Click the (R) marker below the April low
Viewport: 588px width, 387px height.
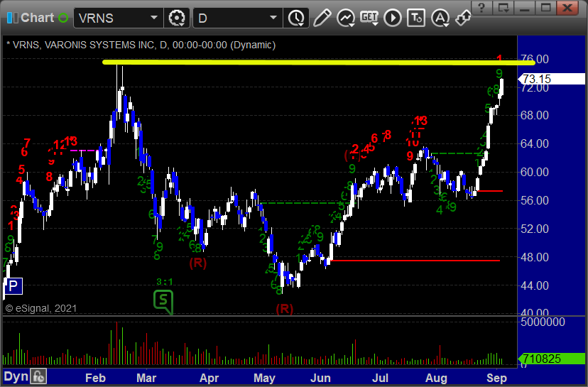(x=198, y=263)
